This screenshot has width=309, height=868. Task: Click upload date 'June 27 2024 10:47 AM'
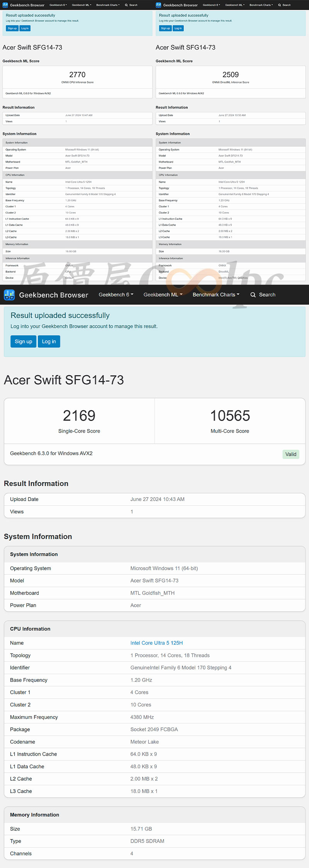point(79,115)
